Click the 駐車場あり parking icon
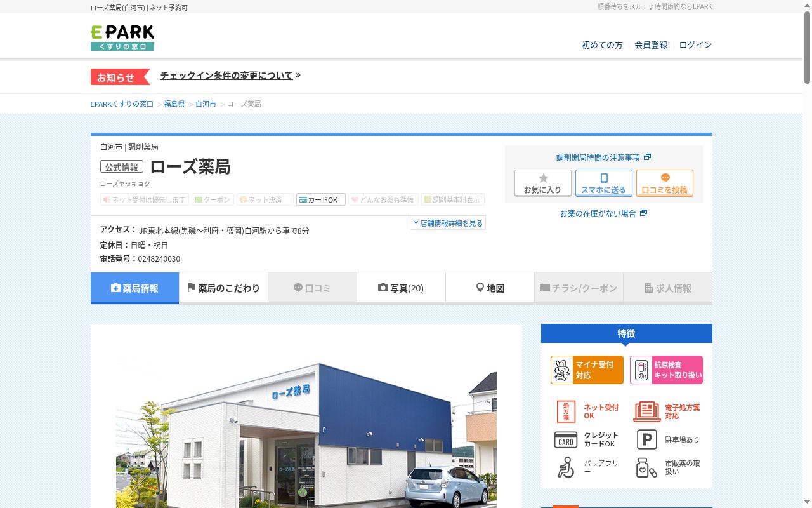812x508 pixels. pyautogui.click(x=647, y=439)
